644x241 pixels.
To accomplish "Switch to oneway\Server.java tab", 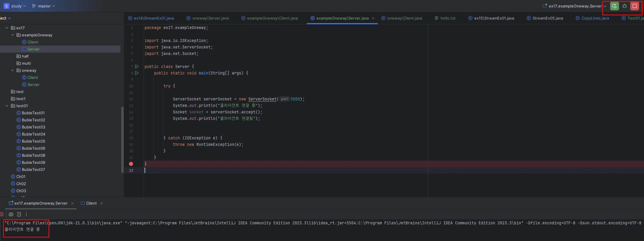I will [207, 18].
